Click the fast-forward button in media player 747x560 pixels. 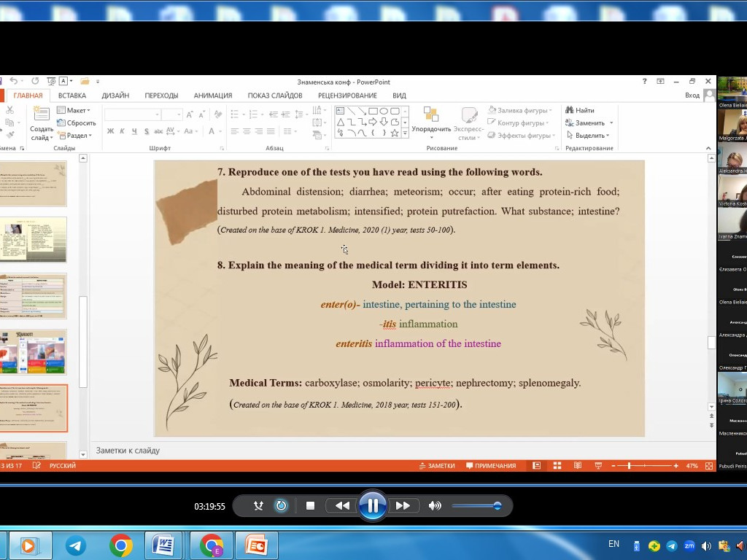pyautogui.click(x=403, y=506)
